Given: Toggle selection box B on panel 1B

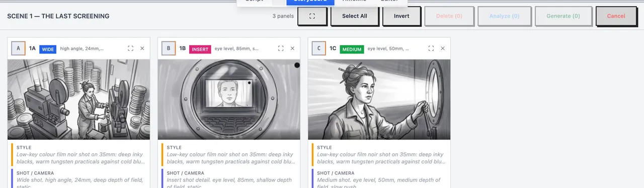Looking at the screenshot, I should (169, 48).
